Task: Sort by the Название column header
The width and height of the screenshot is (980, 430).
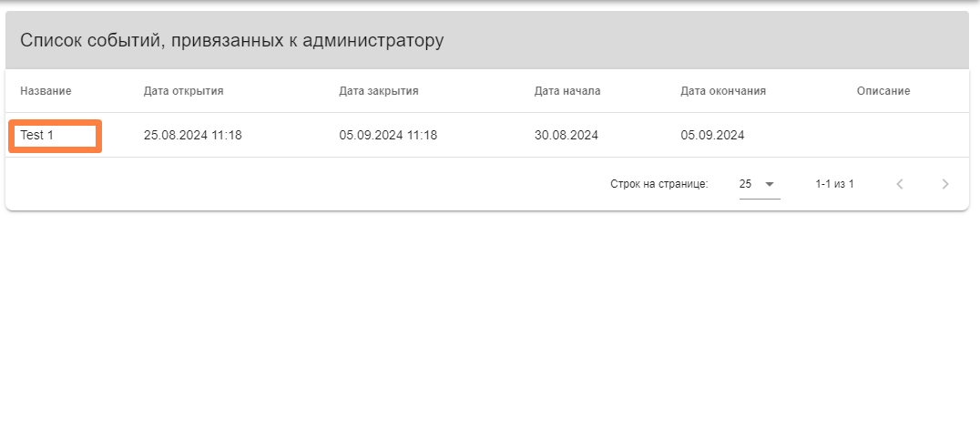Action: 46,91
